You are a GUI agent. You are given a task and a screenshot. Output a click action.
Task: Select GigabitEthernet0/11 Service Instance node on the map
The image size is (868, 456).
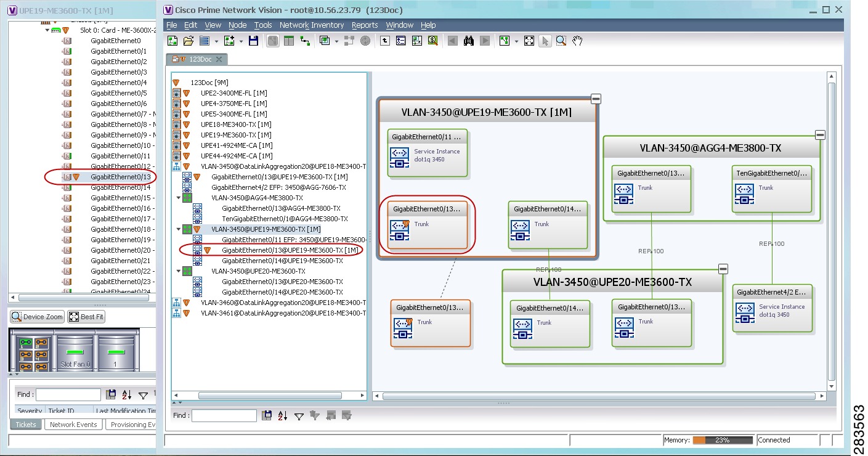(428, 153)
